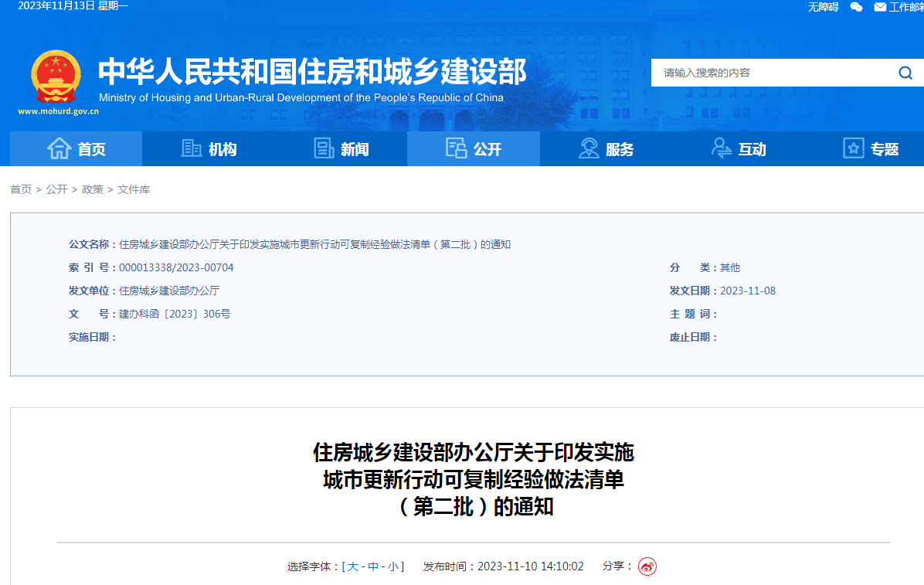Share the article via Weibo icon

647,566
